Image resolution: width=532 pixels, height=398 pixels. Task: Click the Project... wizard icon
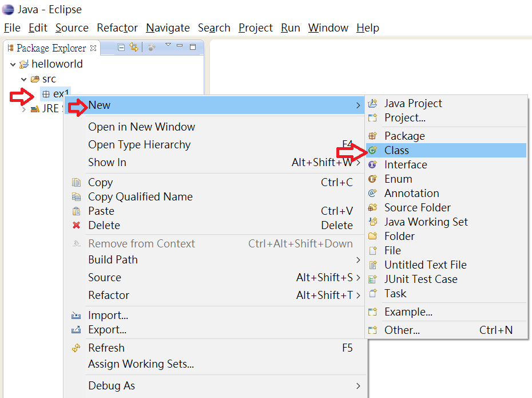click(372, 118)
